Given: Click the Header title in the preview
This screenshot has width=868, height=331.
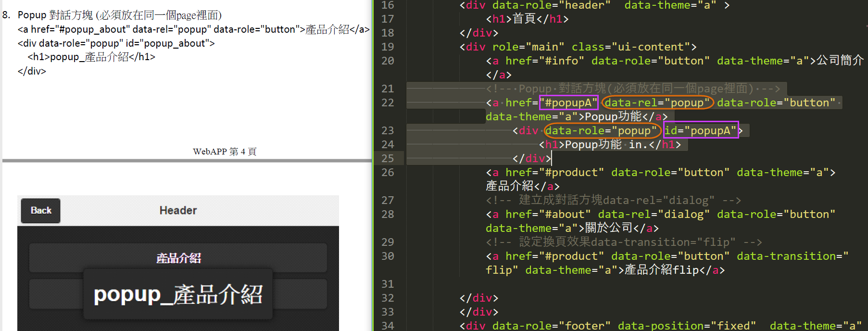Looking at the screenshot, I should (178, 211).
